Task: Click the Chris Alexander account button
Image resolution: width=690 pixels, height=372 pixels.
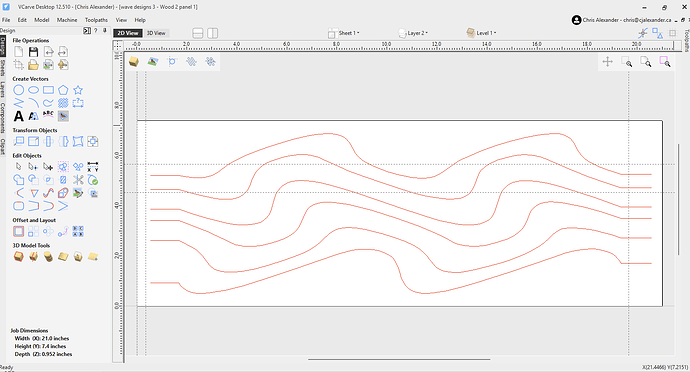Action: pos(621,20)
